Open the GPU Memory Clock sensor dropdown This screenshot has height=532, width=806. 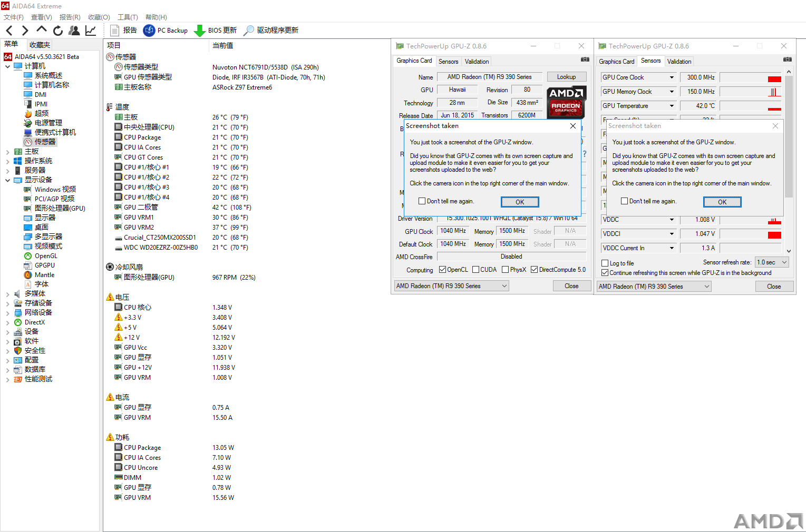(x=672, y=92)
